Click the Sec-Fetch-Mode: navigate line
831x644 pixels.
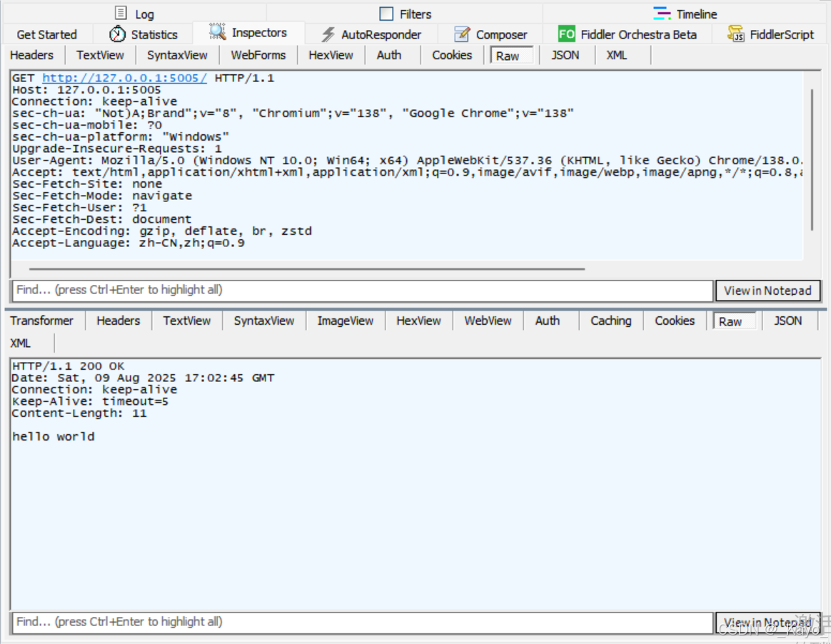pyautogui.click(x=102, y=196)
